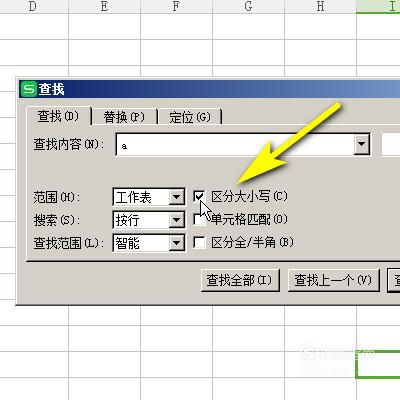The height and width of the screenshot is (400, 400).
Task: Click the 单元格匹配 (O) label text
Action: [x=249, y=219]
